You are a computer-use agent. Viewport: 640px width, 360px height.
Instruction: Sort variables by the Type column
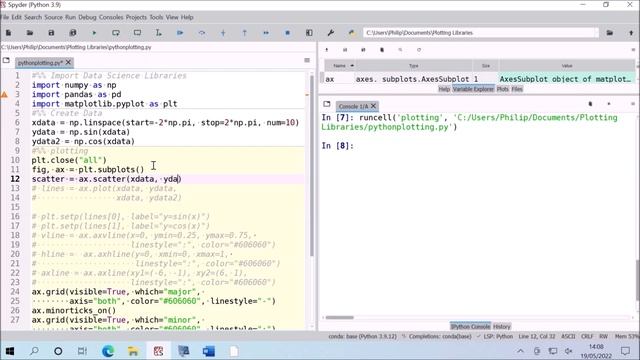pos(413,66)
